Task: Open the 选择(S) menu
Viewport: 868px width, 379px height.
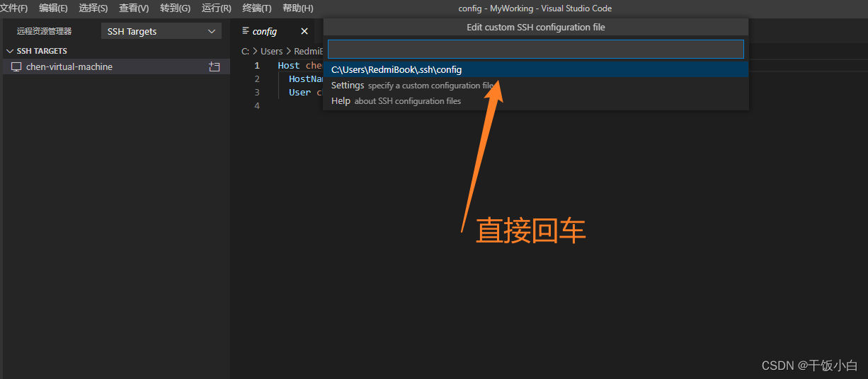Action: coord(93,8)
